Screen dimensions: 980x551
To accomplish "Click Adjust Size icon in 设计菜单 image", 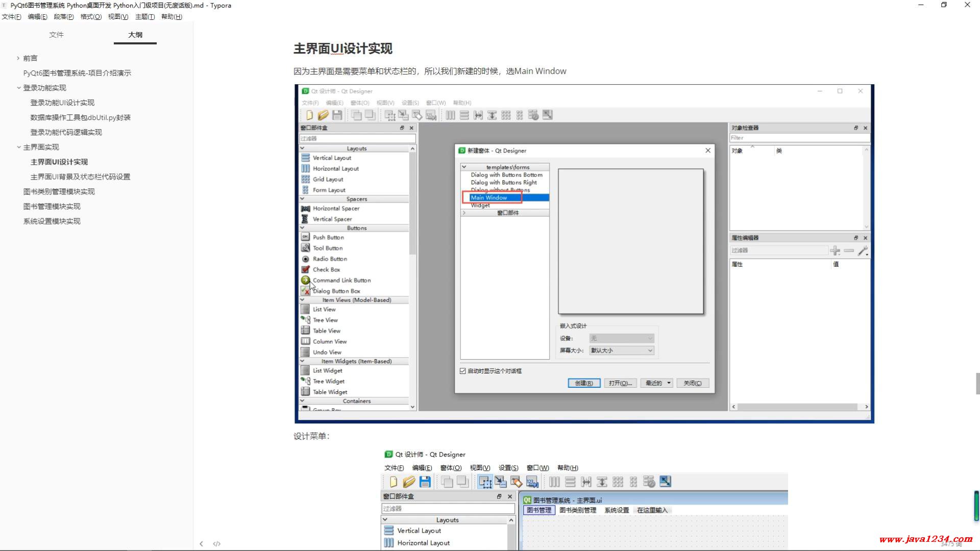I will (665, 481).
